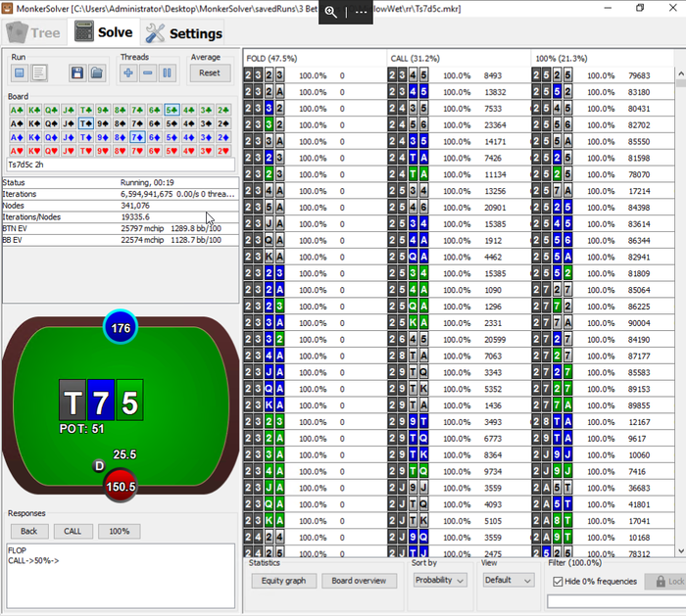
Task: Toggle the J♣ board card
Action: 68,110
